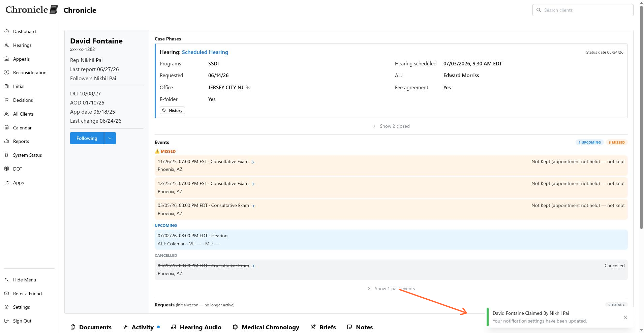644x333 pixels.
Task: Click the search magnifier icon
Action: [539, 10]
